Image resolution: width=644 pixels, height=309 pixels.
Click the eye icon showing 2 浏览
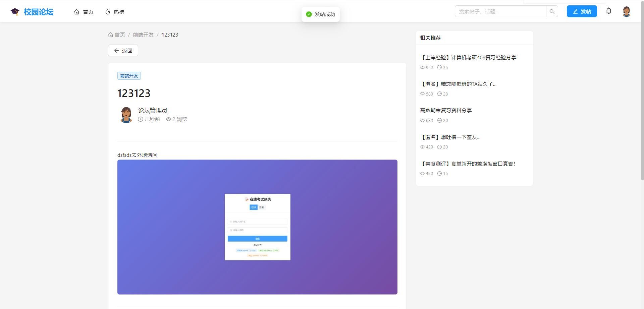(168, 119)
